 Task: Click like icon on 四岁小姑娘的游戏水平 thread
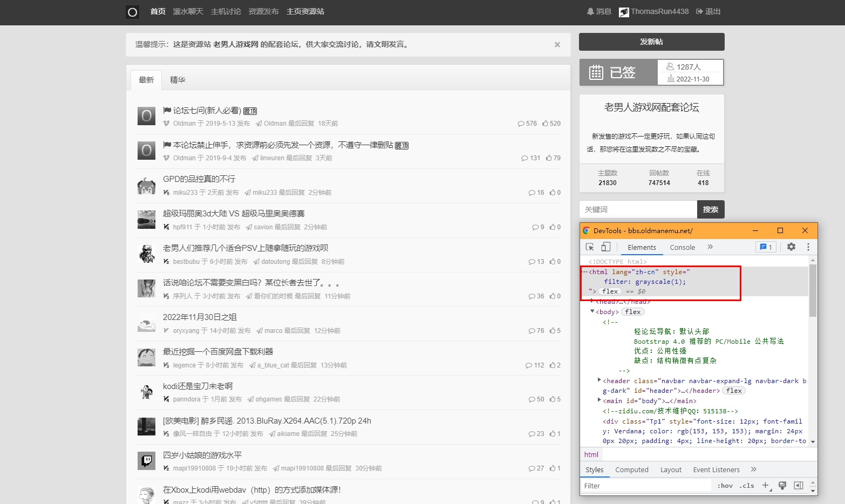point(553,468)
